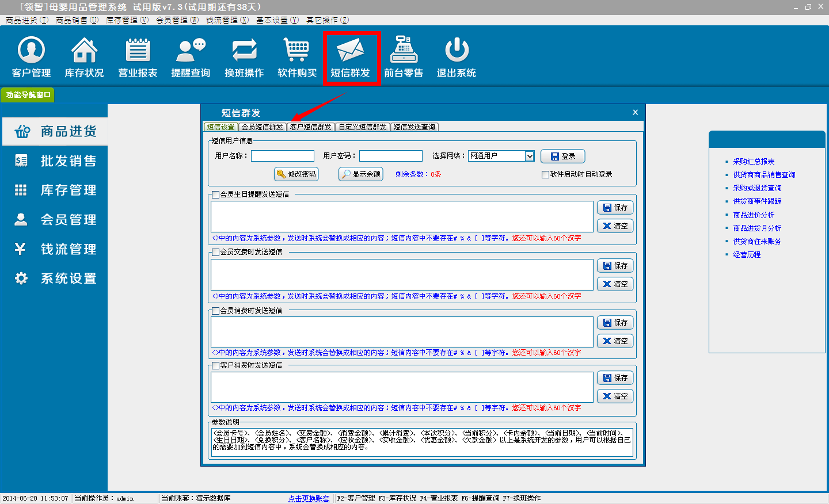Click 显示余额 button
This screenshot has height=504, width=829.
pos(360,174)
